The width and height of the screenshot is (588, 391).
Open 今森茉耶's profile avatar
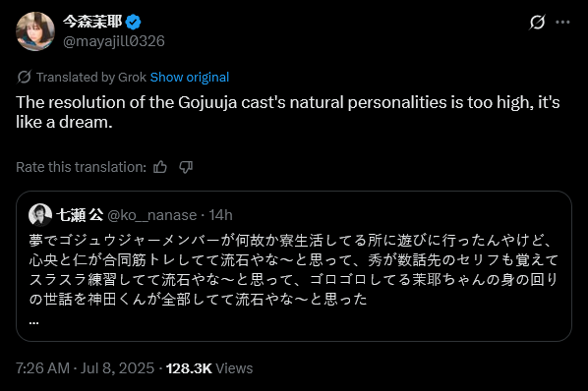[x=35, y=31]
